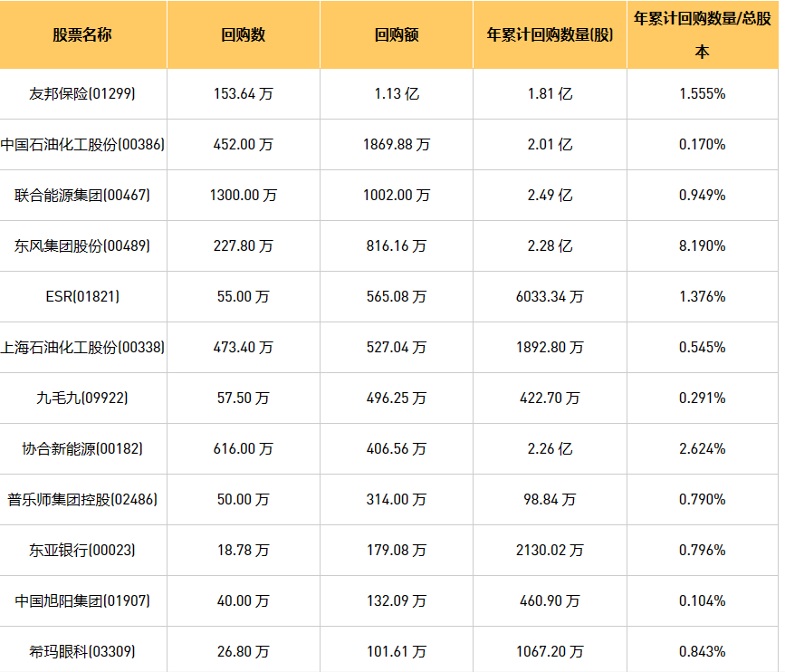Image resolution: width=785 pixels, height=672 pixels.
Task: Click the 年累计回购数量/总股本 header
Action: (703, 34)
